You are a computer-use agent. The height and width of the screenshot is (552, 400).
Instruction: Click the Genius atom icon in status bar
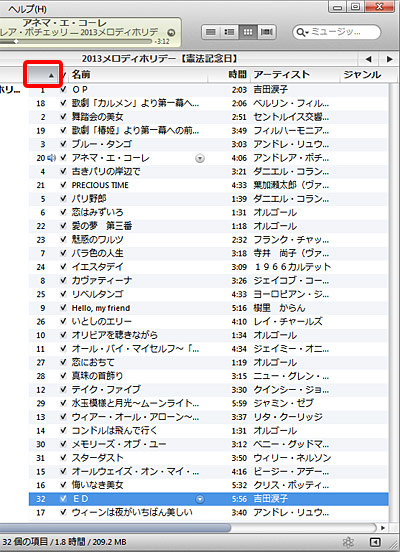[x=348, y=541]
